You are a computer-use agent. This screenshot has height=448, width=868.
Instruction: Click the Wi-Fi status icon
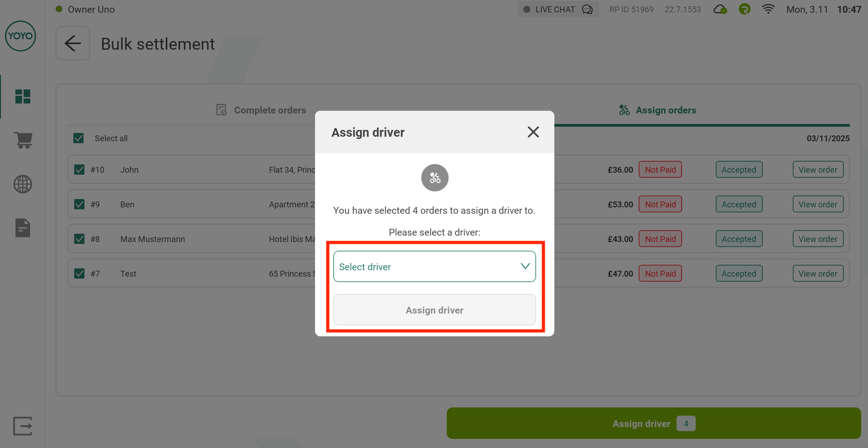pos(768,10)
